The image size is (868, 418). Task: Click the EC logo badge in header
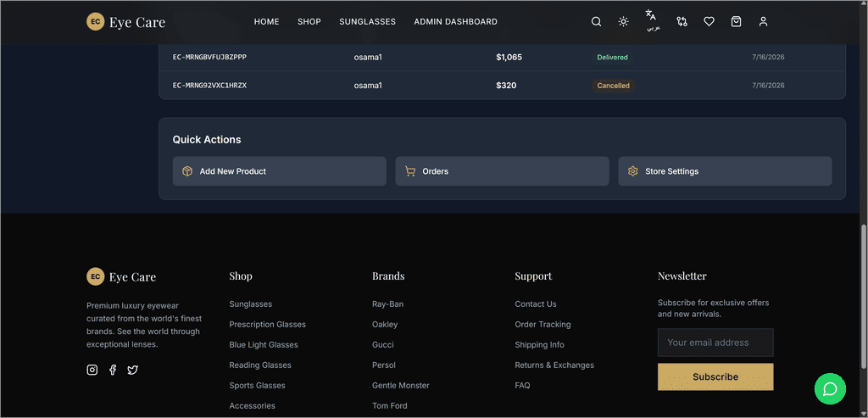(x=96, y=21)
